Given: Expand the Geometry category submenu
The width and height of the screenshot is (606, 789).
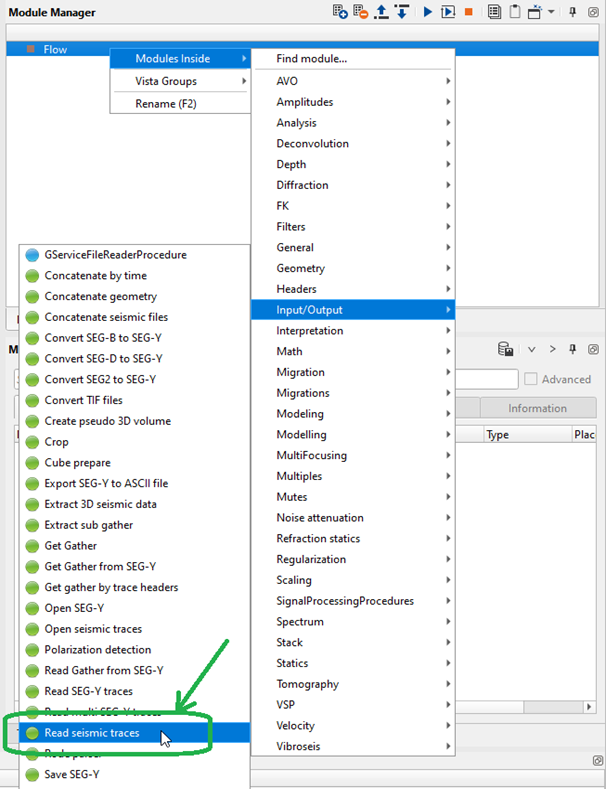Looking at the screenshot, I should point(353,268).
